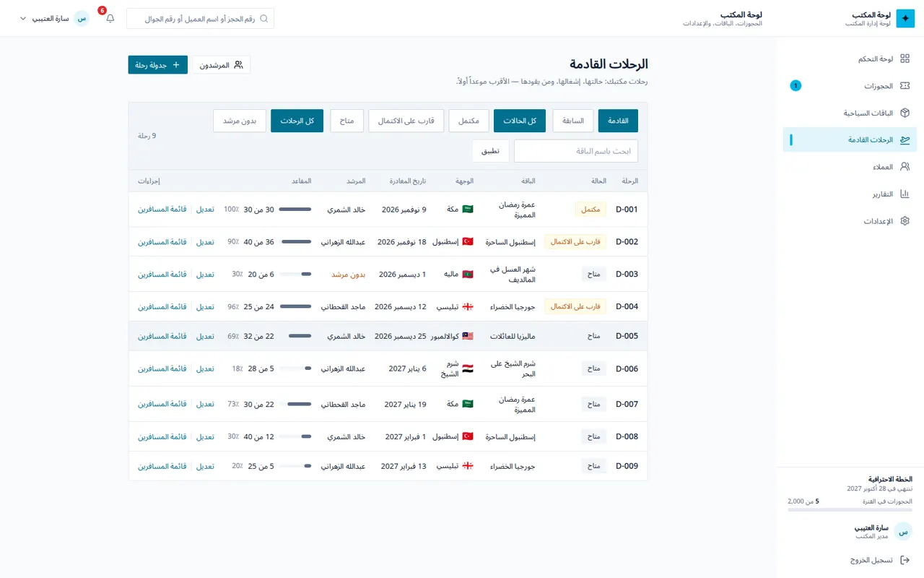The width and height of the screenshot is (924, 578).
Task: Click the office dashboard logo icon
Action: [x=905, y=19]
